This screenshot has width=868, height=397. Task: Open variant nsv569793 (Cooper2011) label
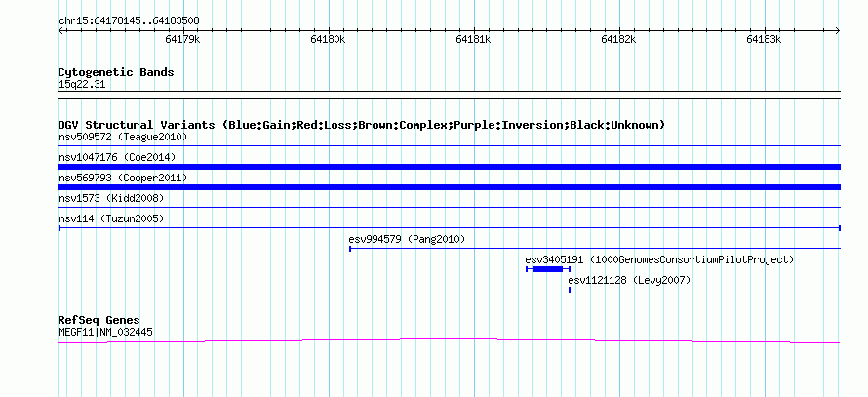point(123,179)
